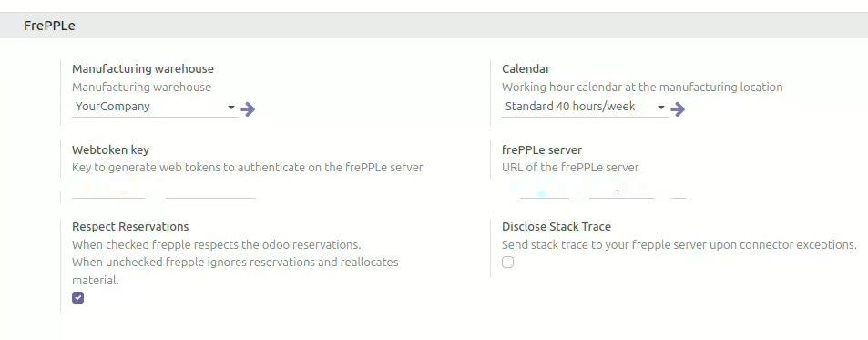The height and width of the screenshot is (340, 868).
Task: Click the web tokens key description text
Action: tap(248, 167)
